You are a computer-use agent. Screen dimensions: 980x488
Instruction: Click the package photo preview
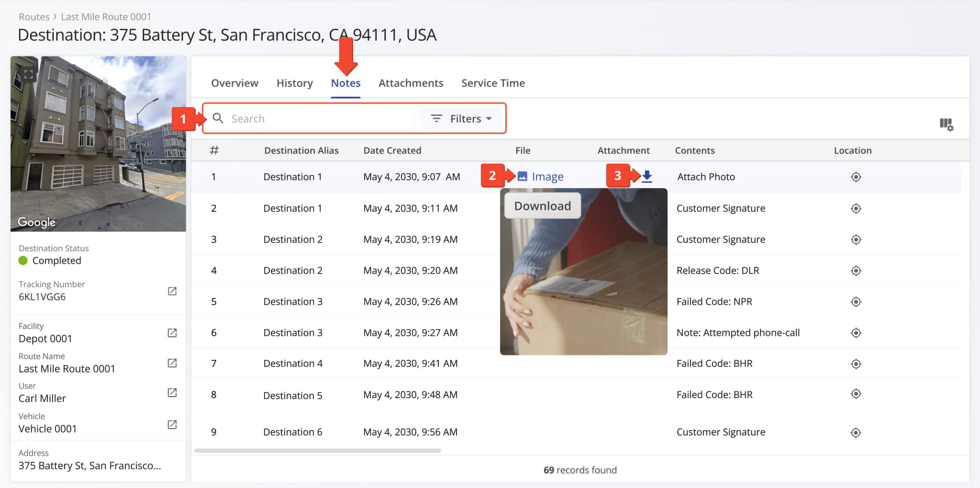pyautogui.click(x=584, y=287)
